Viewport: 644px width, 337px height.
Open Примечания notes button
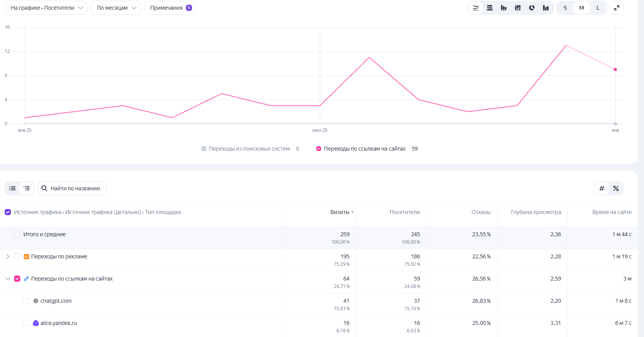(170, 8)
